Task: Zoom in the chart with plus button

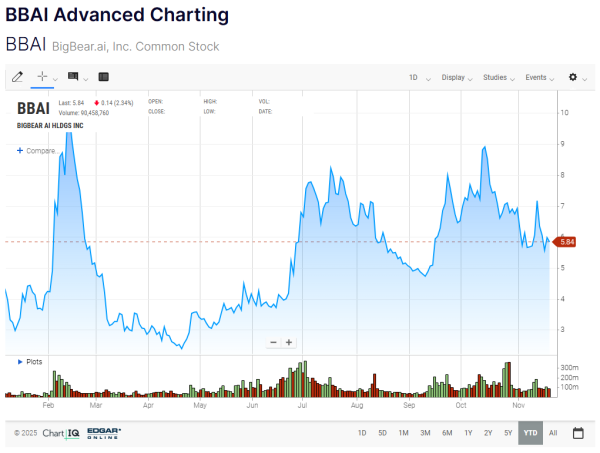Action: click(289, 342)
